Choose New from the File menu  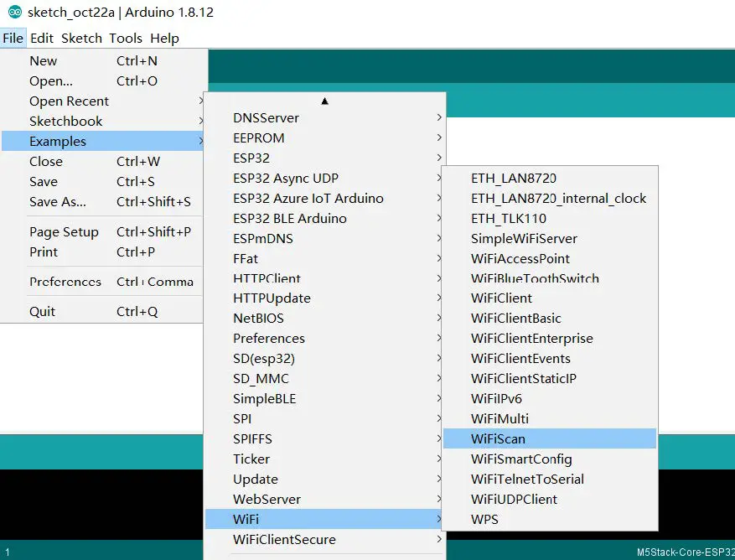pyautogui.click(x=102, y=61)
